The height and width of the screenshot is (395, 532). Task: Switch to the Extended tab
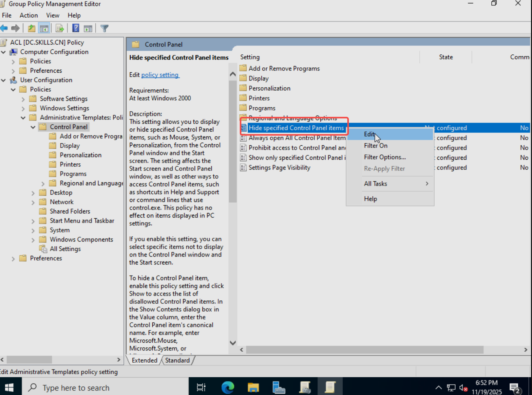pos(144,360)
